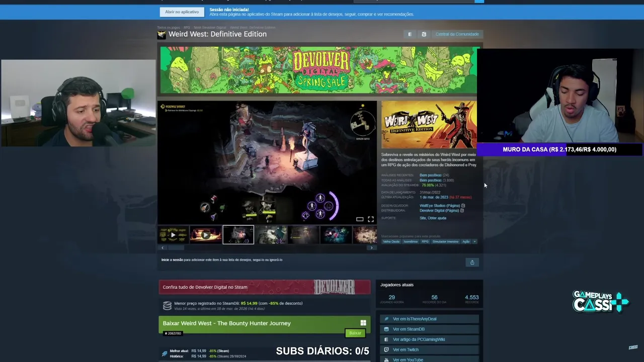Click 'Série Devolver Digital' breadcrumb link
Viewport: 644px width, 362px height.
(x=210, y=27)
